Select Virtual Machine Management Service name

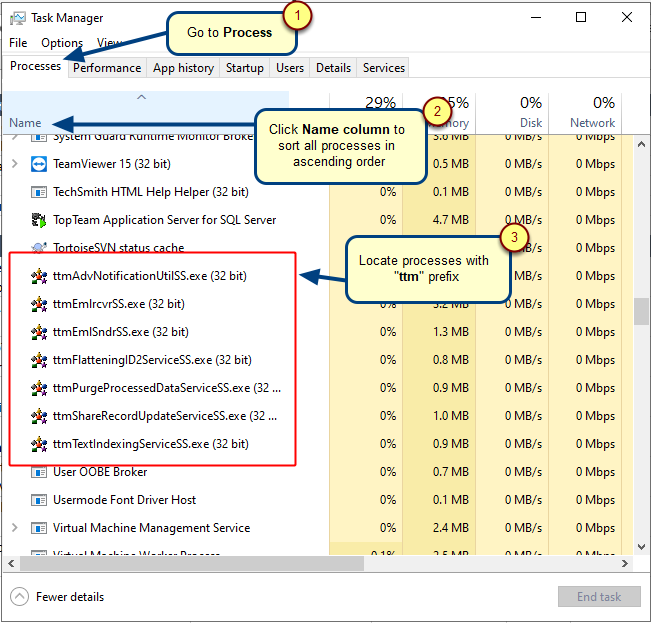point(152,528)
